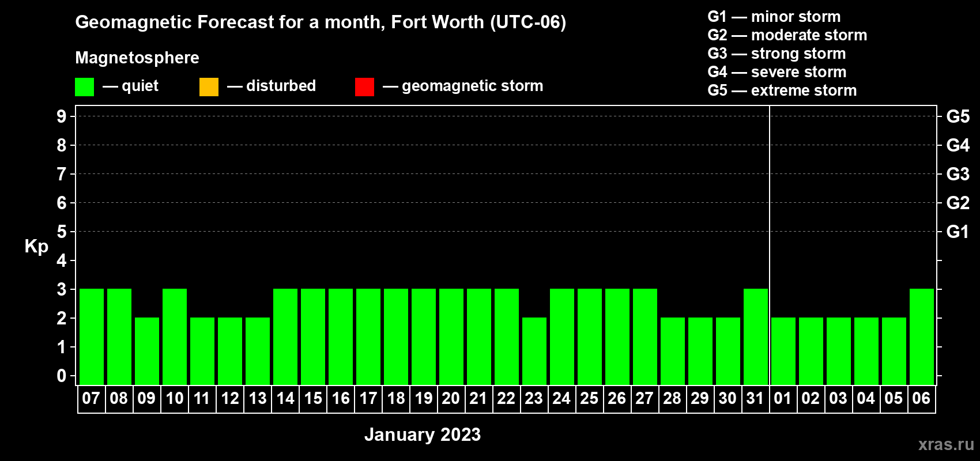
Task: Click the date label 23
Action: [534, 399]
